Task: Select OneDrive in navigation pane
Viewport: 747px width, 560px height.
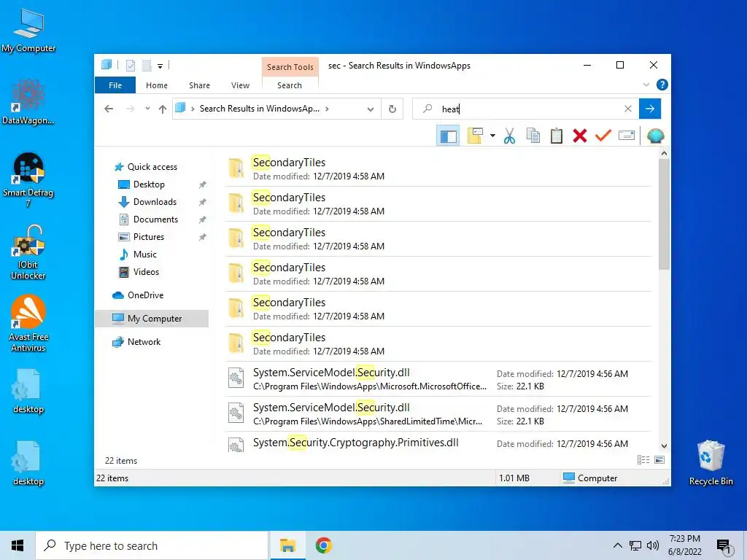Action: (x=145, y=295)
